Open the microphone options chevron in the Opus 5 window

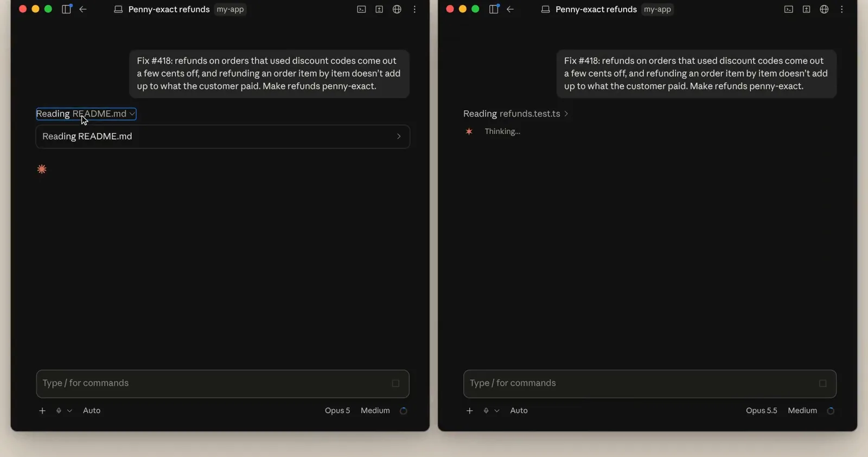(x=69, y=411)
